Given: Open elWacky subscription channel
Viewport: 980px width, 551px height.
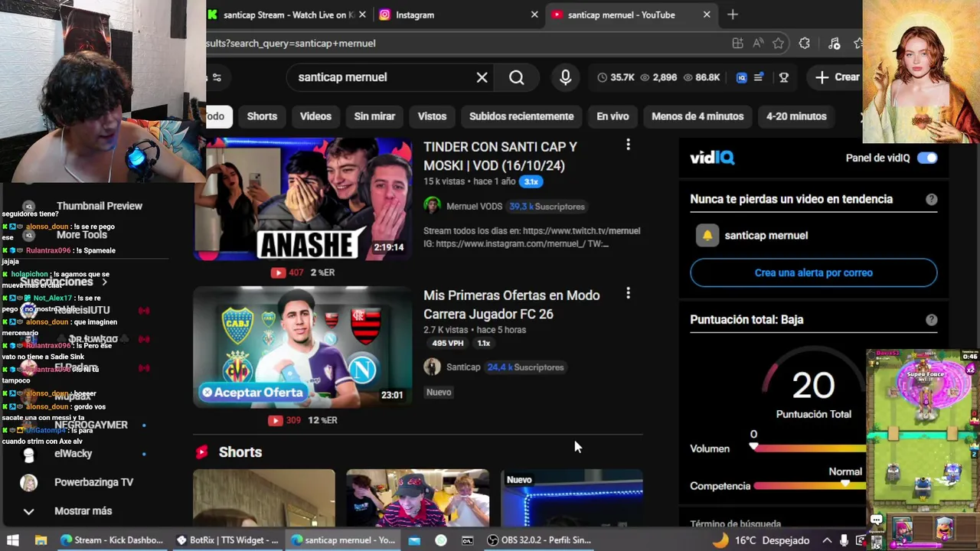Looking at the screenshot, I should [73, 454].
